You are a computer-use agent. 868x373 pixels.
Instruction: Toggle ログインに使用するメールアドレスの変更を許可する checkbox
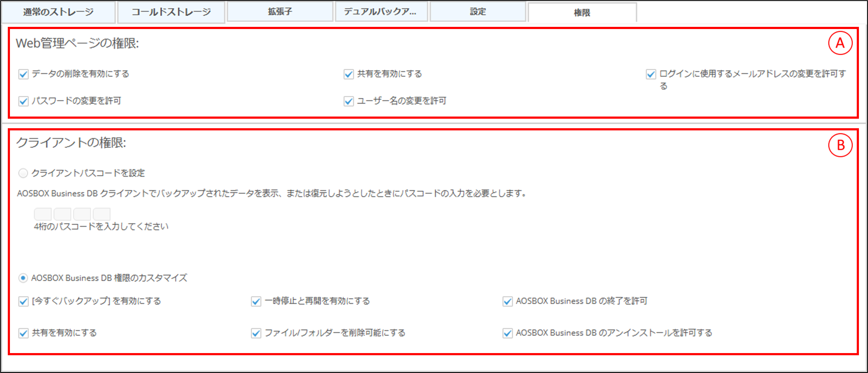click(x=651, y=74)
